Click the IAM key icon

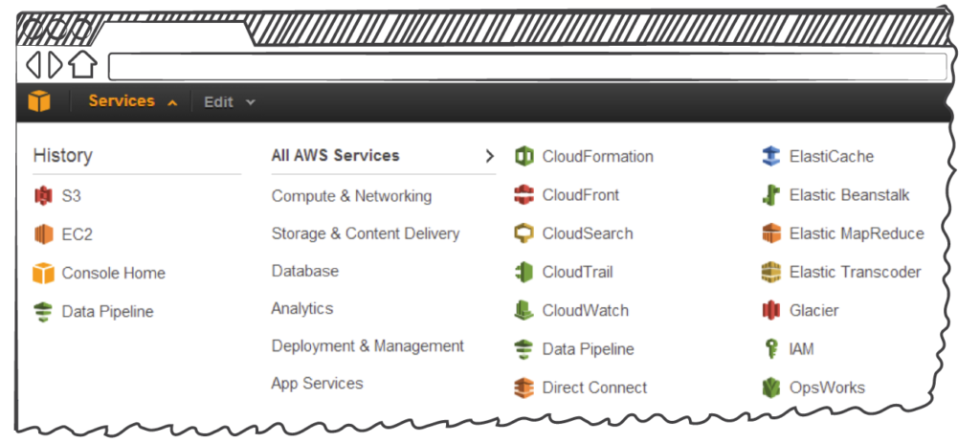[x=771, y=349]
